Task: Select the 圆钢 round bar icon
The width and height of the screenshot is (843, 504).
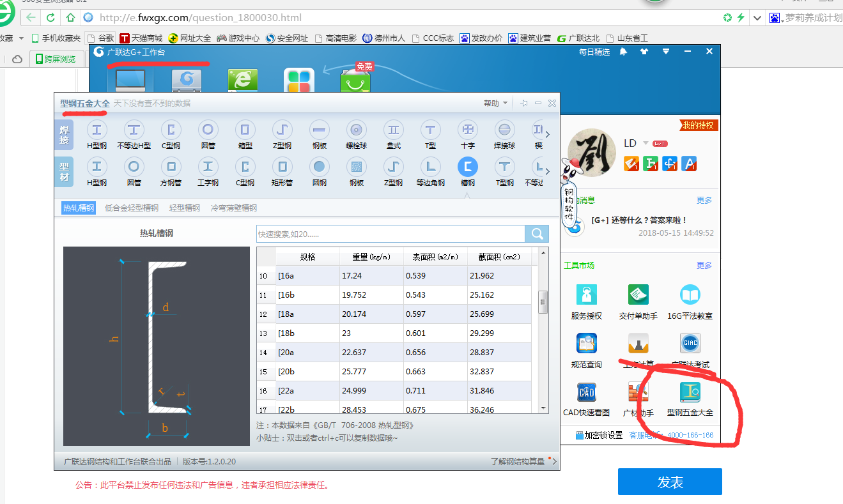Action: point(320,167)
